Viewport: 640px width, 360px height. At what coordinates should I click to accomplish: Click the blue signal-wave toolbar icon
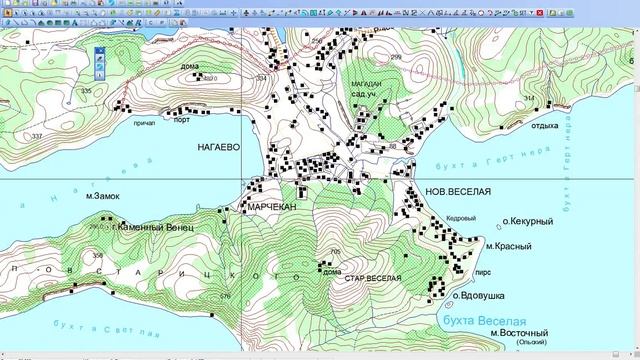304,13
